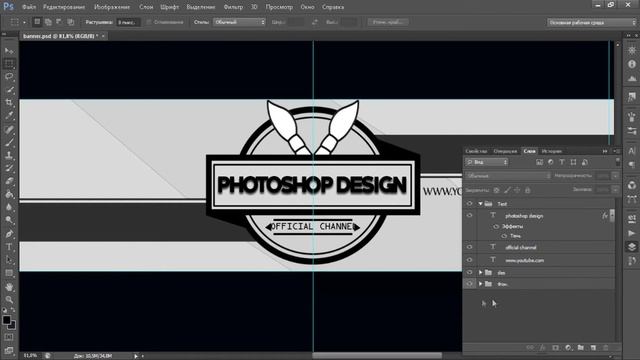Select the Eraser tool
This screenshot has width=640, height=360.
coord(9,181)
